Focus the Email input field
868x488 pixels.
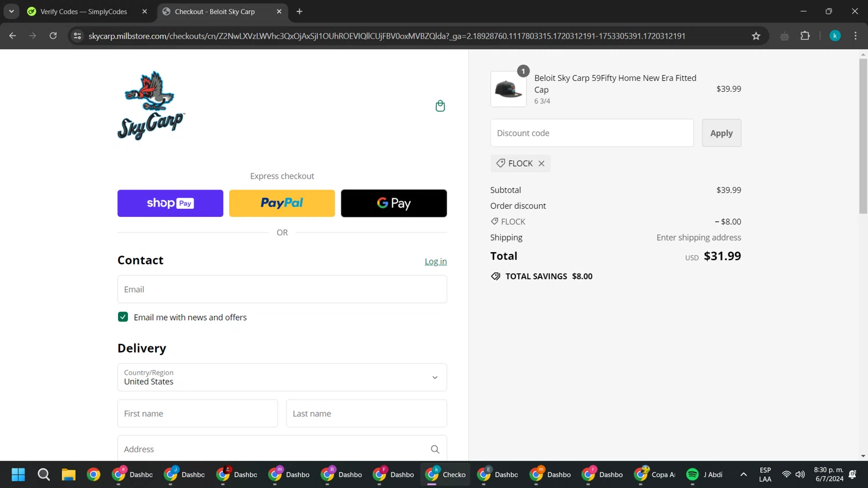(x=282, y=290)
